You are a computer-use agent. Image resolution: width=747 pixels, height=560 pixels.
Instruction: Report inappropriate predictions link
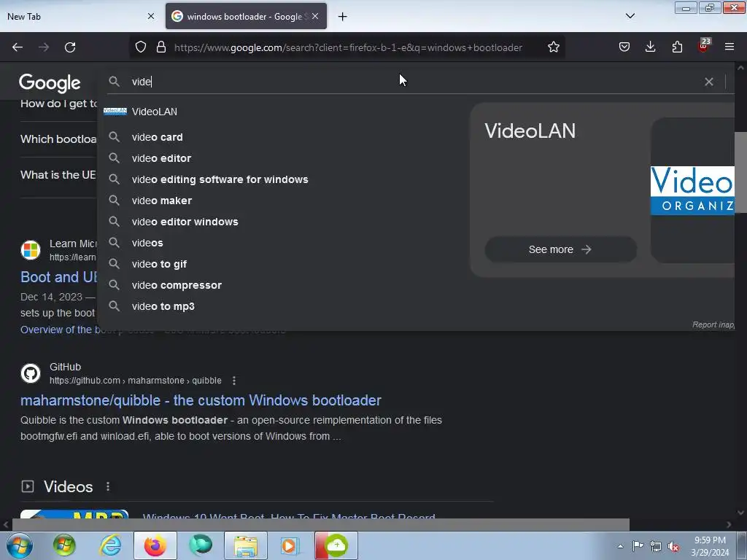click(713, 324)
